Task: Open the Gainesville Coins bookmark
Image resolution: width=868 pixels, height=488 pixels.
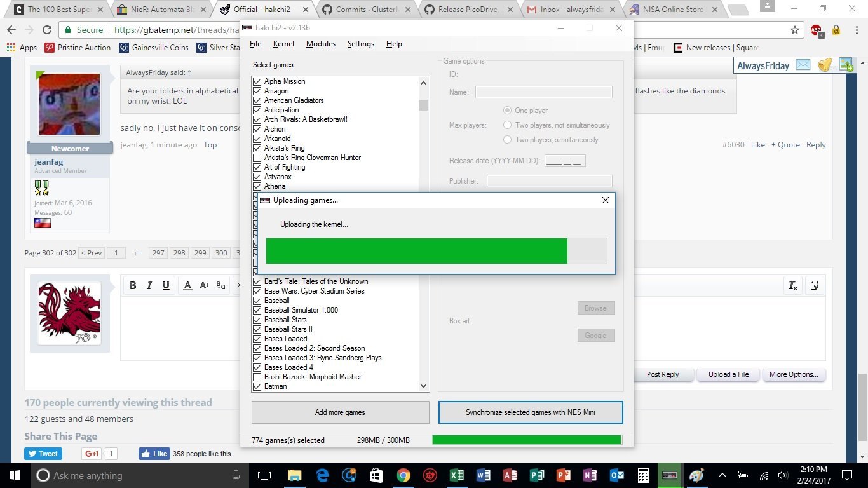Action: pos(154,48)
